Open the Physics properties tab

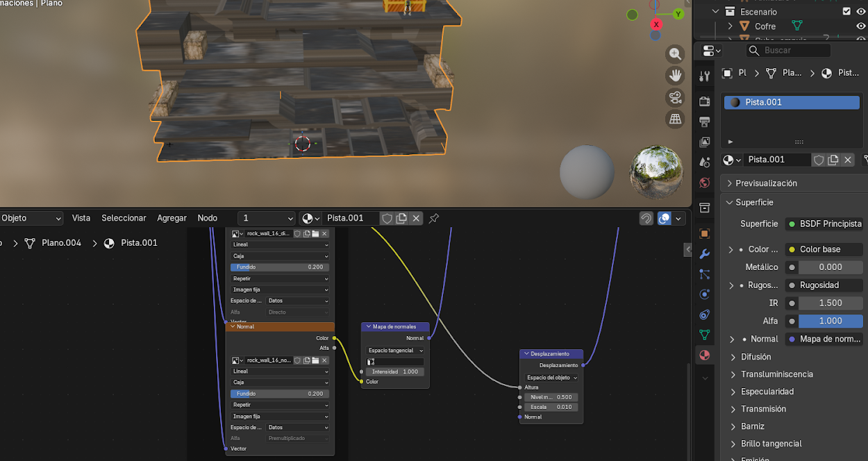coord(705,294)
